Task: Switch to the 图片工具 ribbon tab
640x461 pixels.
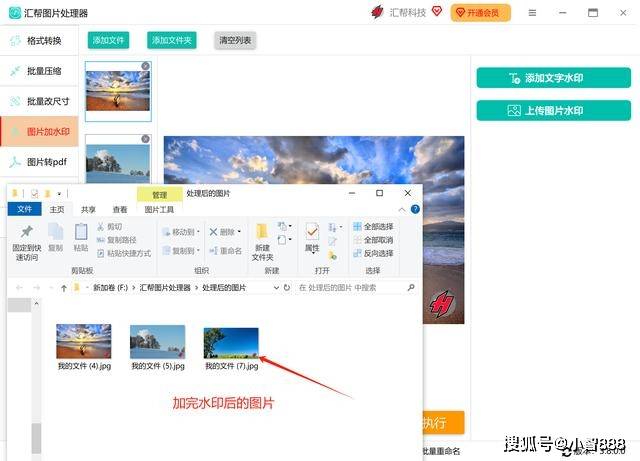Action: [x=159, y=209]
